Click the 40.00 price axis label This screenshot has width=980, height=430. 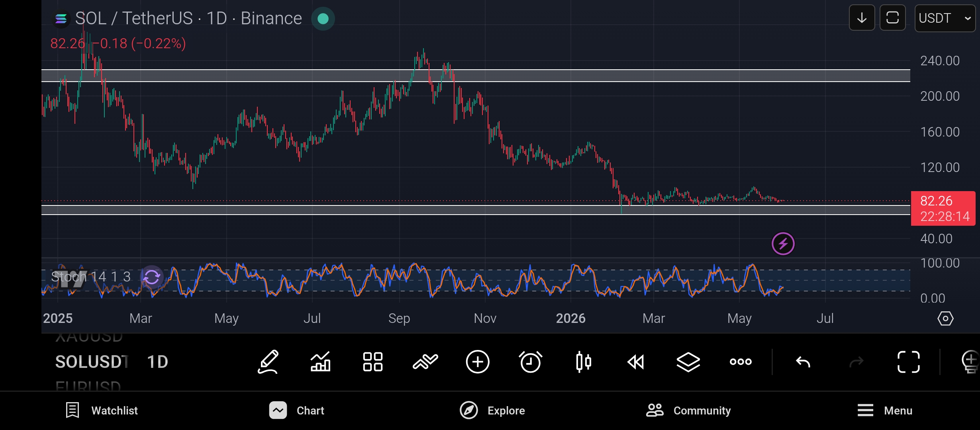pos(936,238)
